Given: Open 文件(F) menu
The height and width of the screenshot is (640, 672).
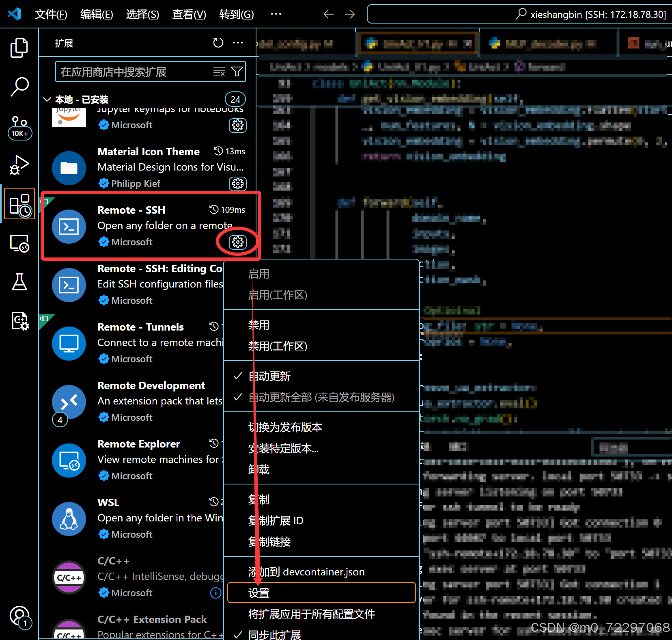Looking at the screenshot, I should click(51, 14).
